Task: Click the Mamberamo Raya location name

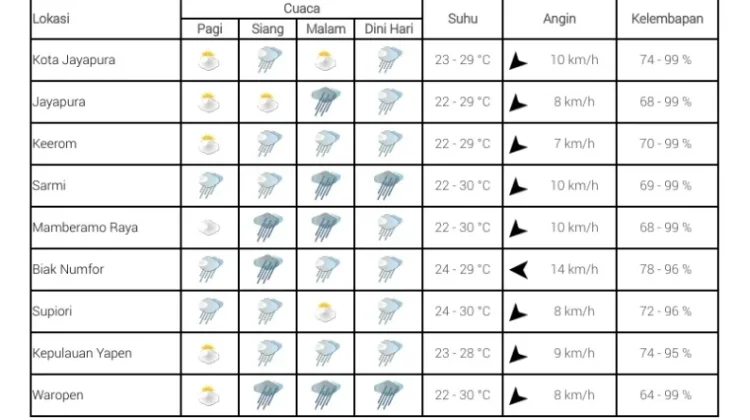Action: point(85,228)
